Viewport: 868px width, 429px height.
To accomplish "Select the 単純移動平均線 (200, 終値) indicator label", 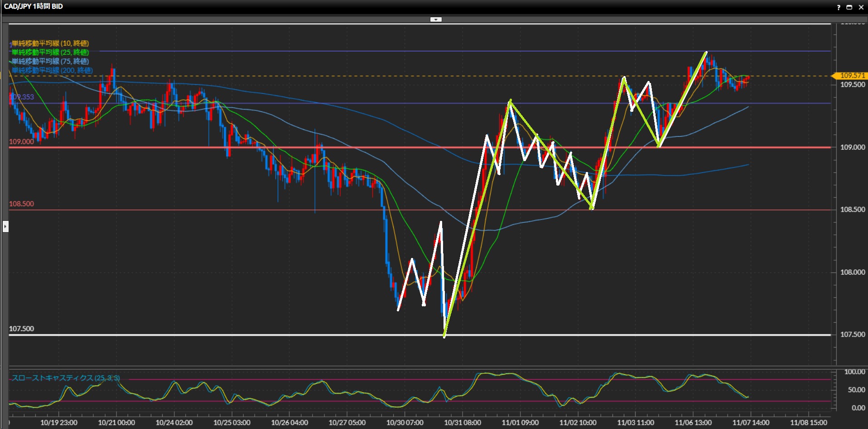I will [52, 70].
